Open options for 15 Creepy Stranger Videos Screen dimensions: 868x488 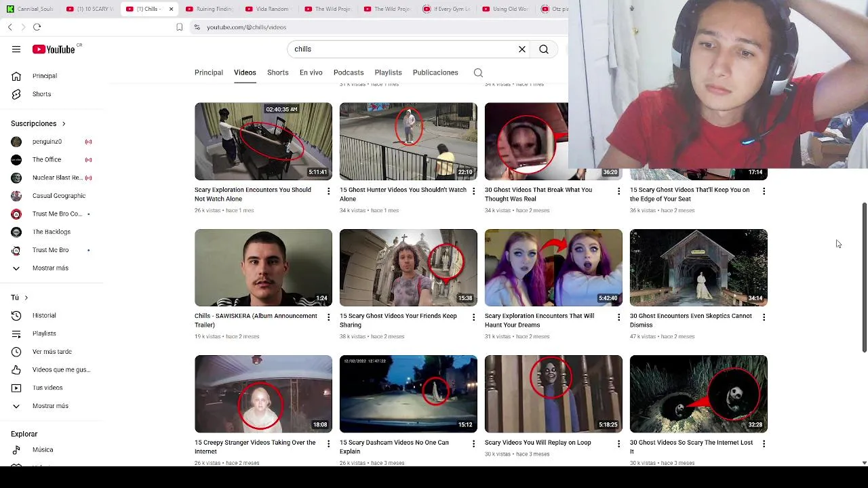point(328,443)
